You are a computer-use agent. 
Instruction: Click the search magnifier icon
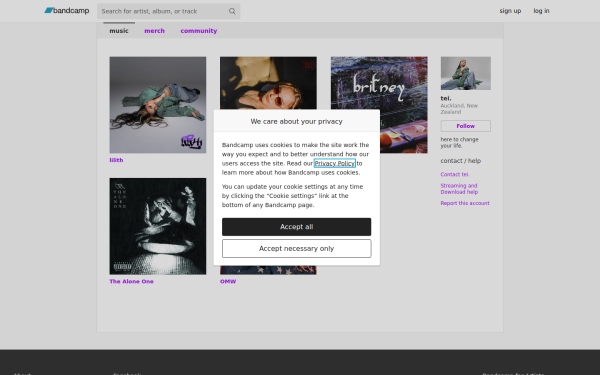(232, 11)
